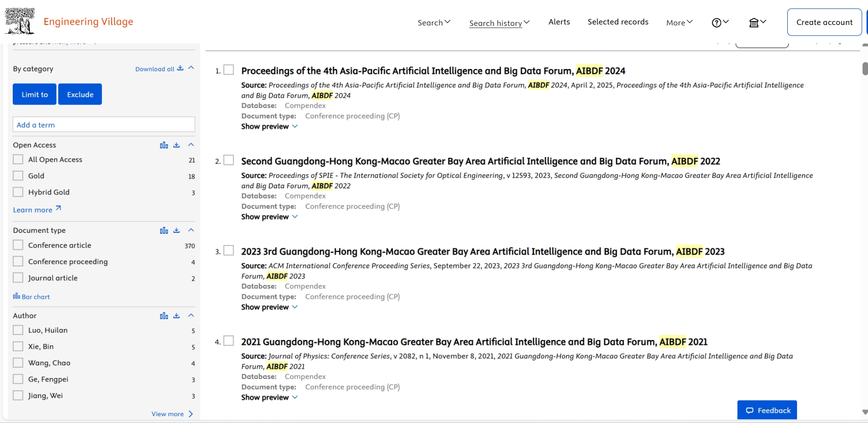Click the Exclude button
Viewport: 868px width, 423px height.
[80, 94]
